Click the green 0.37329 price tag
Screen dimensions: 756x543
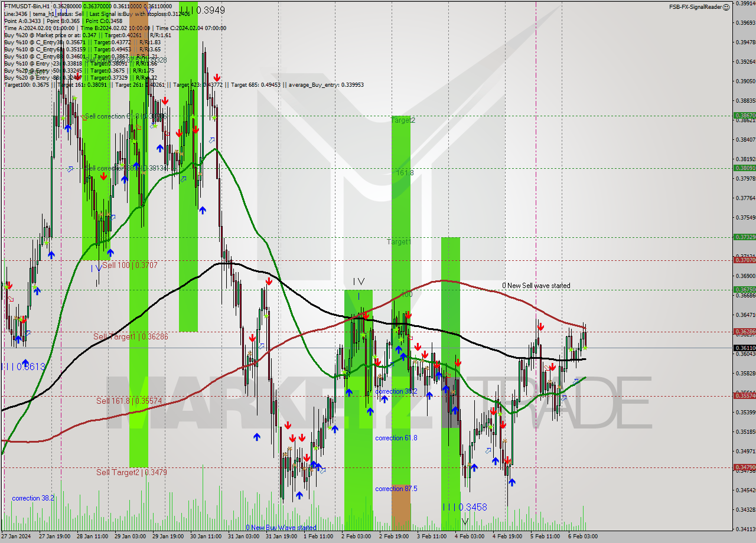(744, 237)
